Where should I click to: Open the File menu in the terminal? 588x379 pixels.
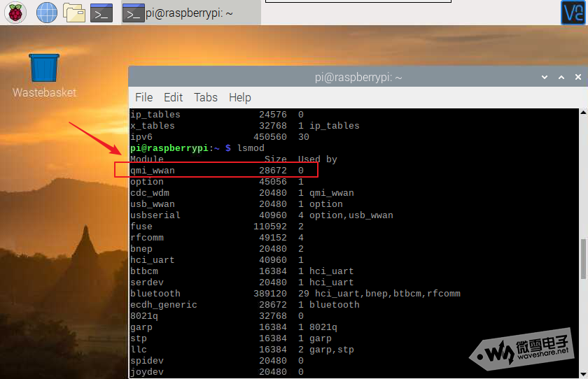(x=143, y=97)
